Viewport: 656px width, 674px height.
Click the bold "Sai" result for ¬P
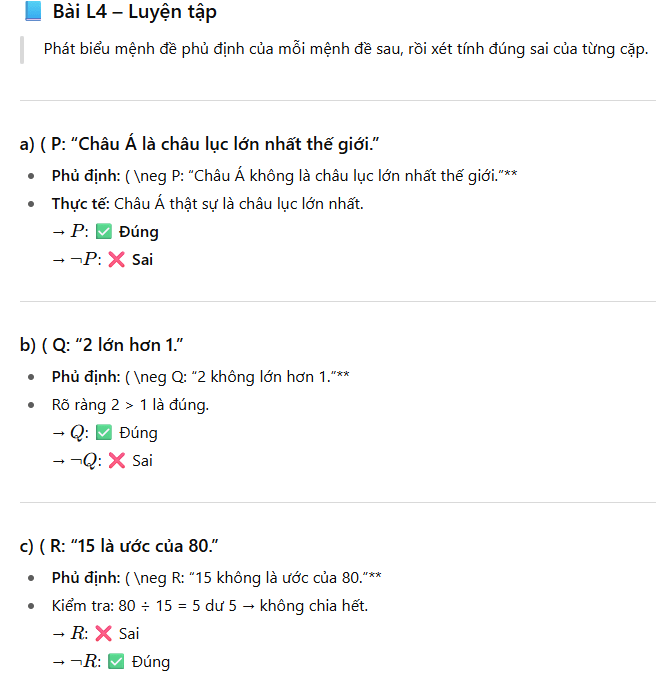(142, 260)
